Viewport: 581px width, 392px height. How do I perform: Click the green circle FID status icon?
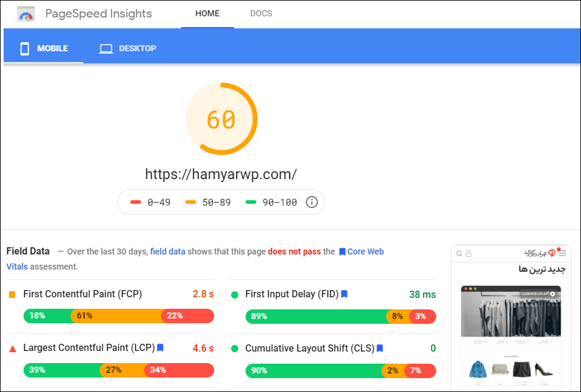click(x=235, y=295)
